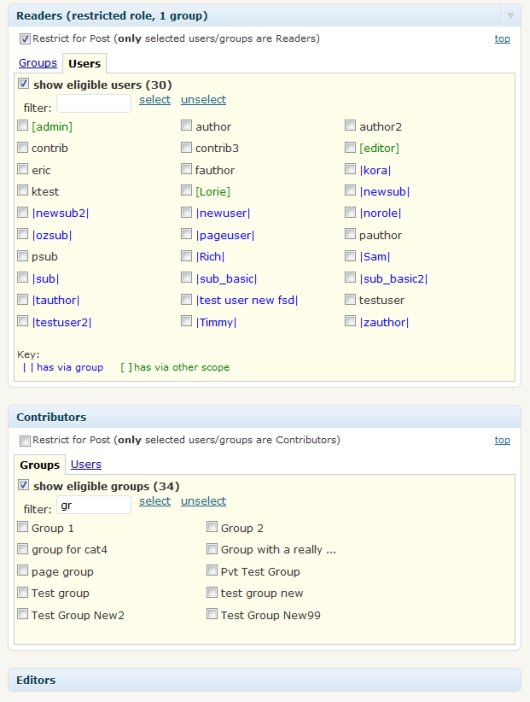Jump to top from Readers section
Viewport: 530px width, 702px height.
(502, 39)
